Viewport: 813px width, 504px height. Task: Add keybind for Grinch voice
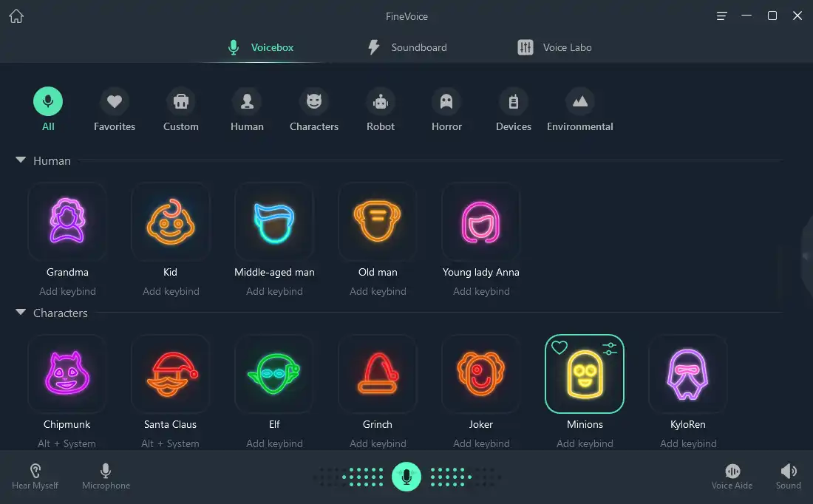coord(378,443)
